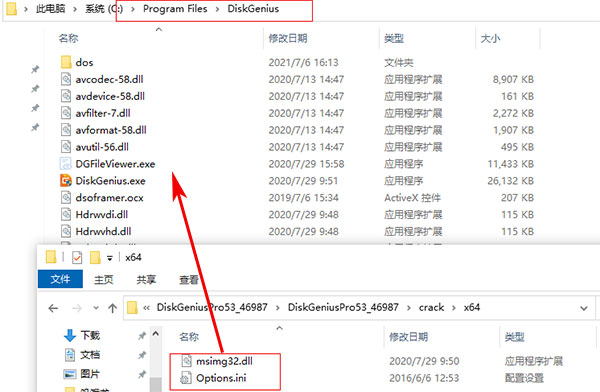Open quick access toolbar customize dropdown
Viewport: 600px width, 392px height.
click(x=110, y=258)
